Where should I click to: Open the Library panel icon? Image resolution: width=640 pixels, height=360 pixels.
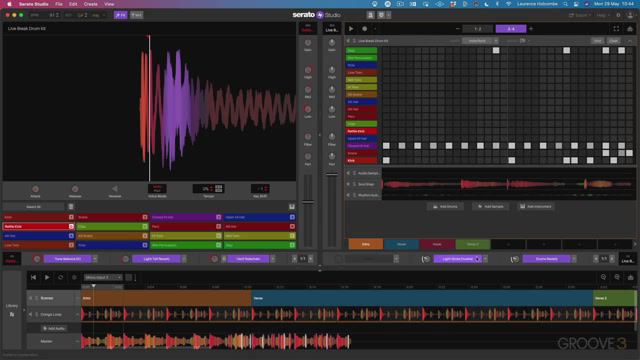pyautogui.click(x=12, y=314)
